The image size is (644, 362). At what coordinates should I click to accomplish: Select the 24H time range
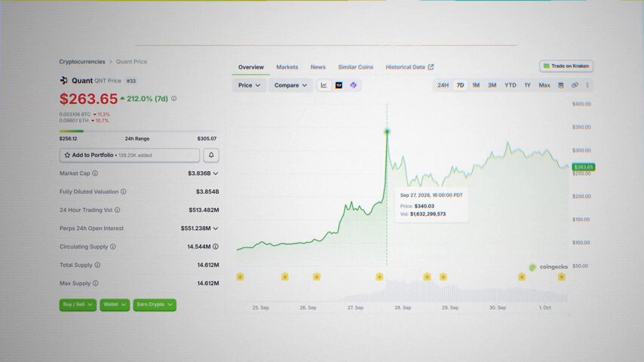tap(443, 85)
